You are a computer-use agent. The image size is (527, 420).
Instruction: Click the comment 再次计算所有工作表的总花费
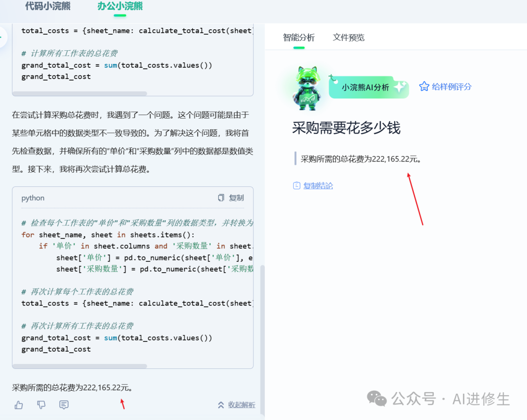point(77,326)
